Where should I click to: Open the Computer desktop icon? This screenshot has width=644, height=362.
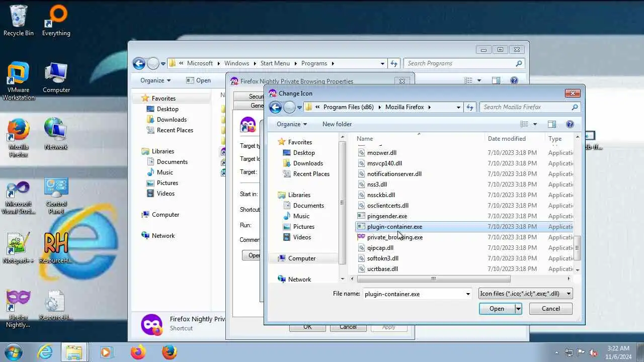click(x=56, y=78)
